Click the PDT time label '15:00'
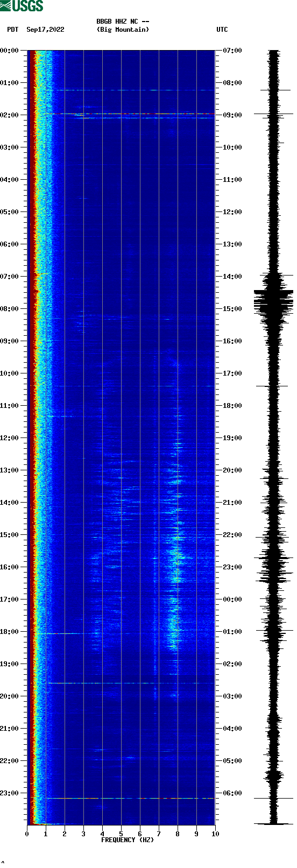This screenshot has width=297, height=868. click(x=10, y=535)
